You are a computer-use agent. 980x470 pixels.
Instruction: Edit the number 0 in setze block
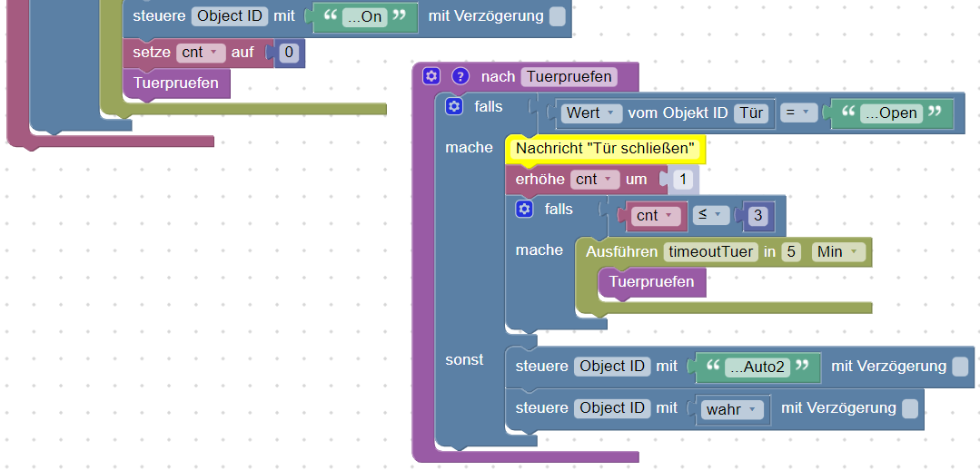click(x=289, y=53)
